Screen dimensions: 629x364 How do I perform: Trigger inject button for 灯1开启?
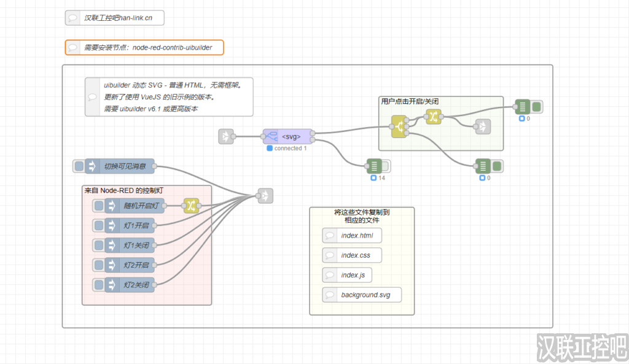point(99,225)
